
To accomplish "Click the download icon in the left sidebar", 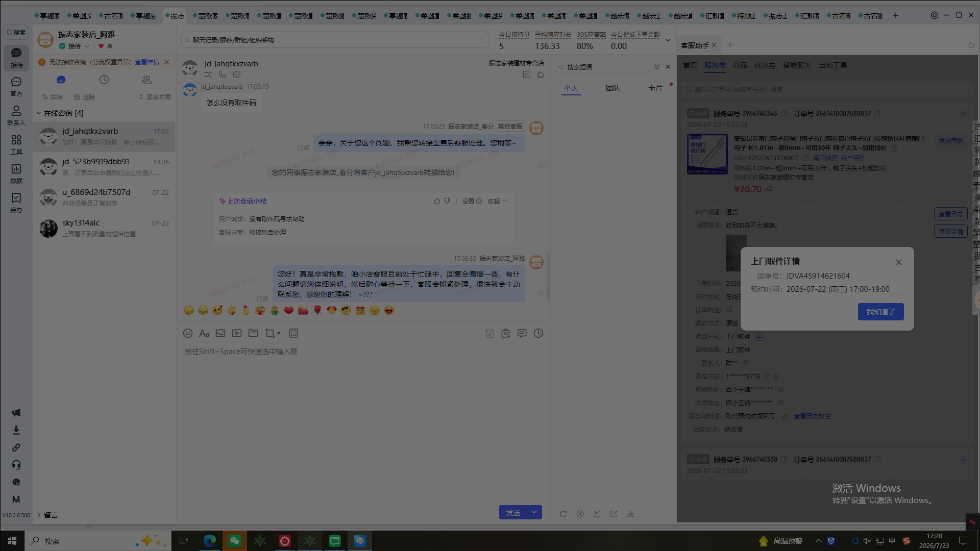I will (x=16, y=430).
